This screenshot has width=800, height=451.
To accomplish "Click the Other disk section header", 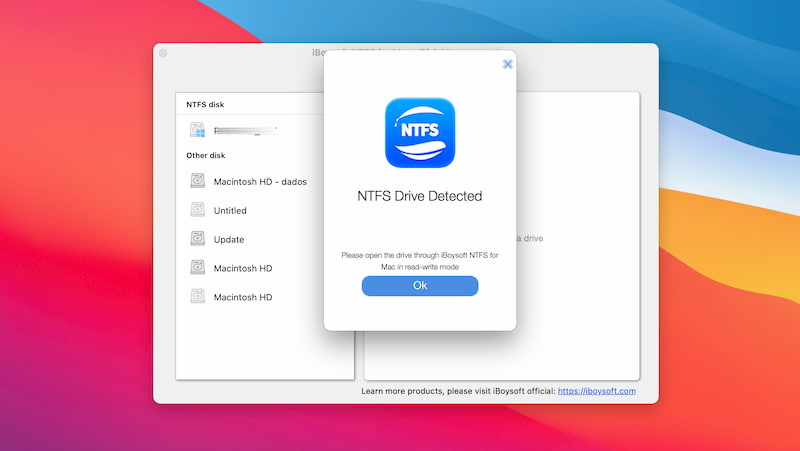I will [x=206, y=156].
